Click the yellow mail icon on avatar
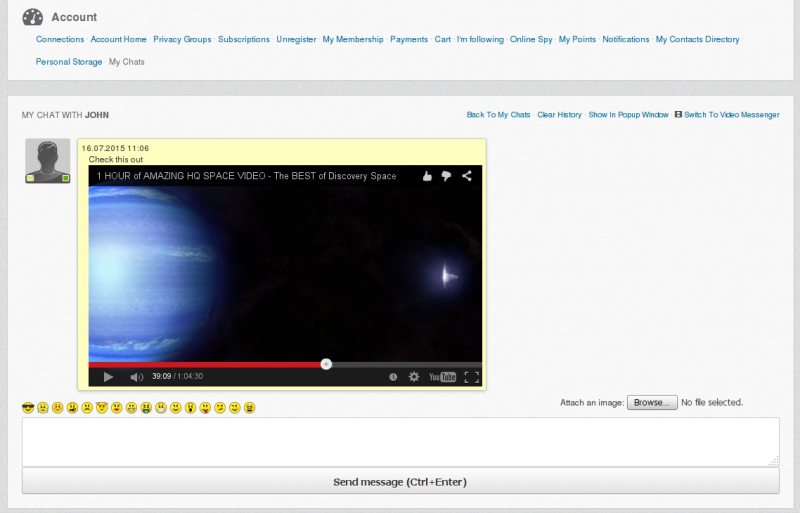800x513 pixels. pos(30,178)
